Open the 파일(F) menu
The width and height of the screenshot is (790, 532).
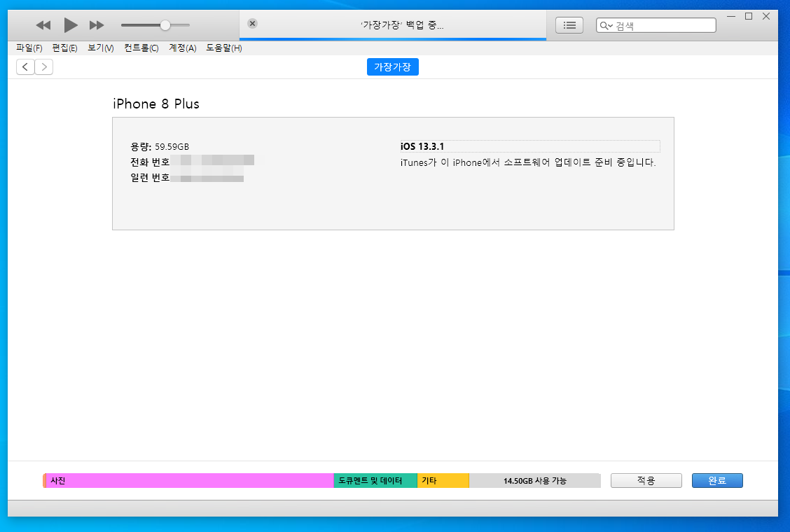coord(29,48)
